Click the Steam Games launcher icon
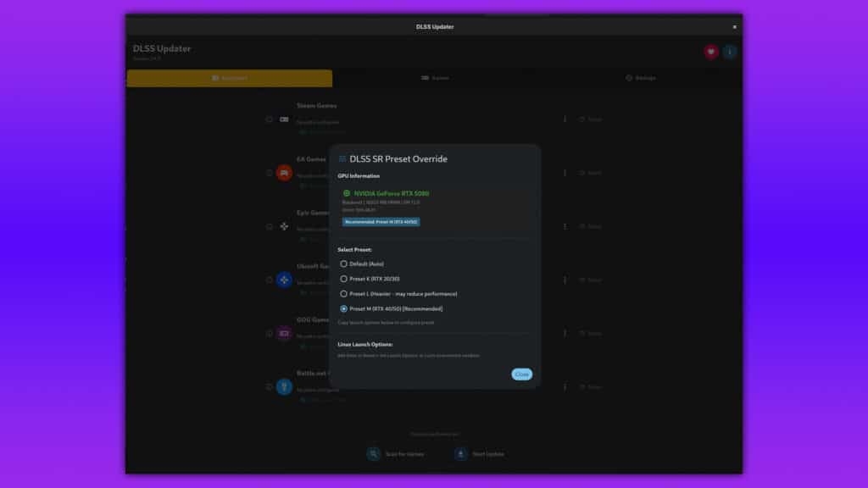Screen dimensions: 868x488 [x=284, y=119]
